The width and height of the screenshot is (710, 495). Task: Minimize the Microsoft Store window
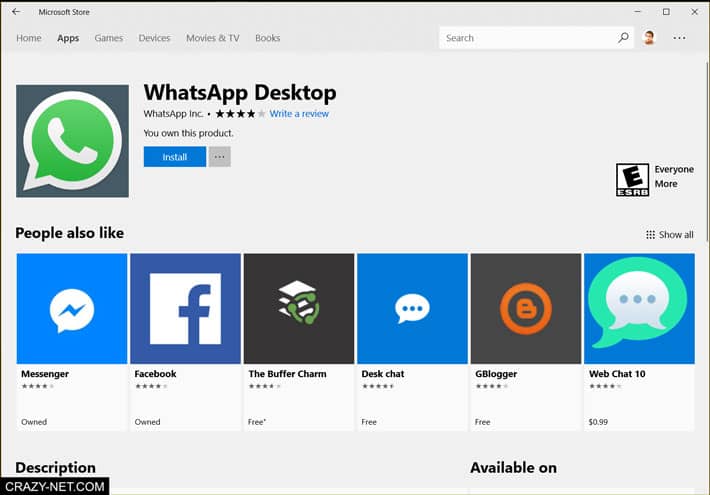pyautogui.click(x=638, y=12)
